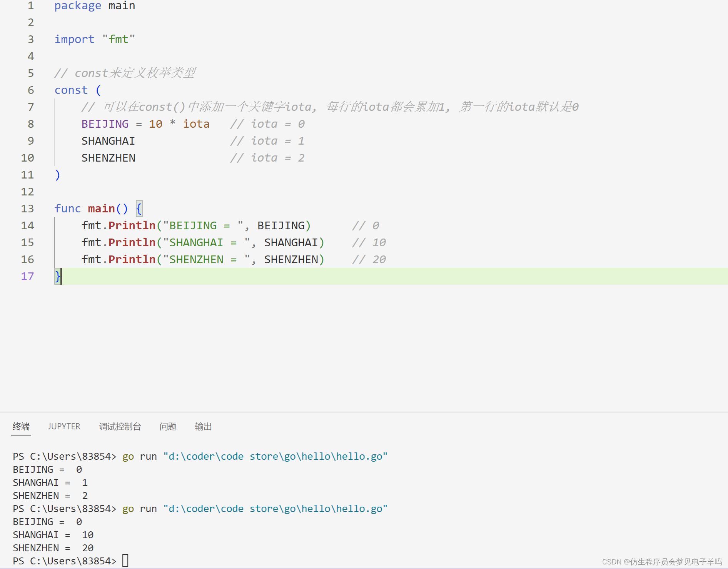Click the SHANGHAI constant on line 9

[108, 141]
